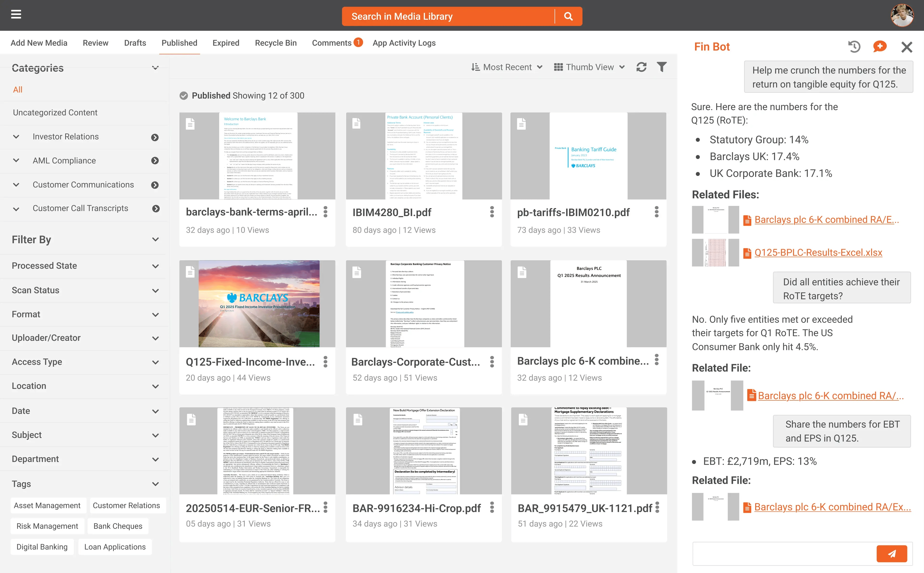Click the search magnifier icon
The height and width of the screenshot is (573, 924).
pyautogui.click(x=568, y=16)
